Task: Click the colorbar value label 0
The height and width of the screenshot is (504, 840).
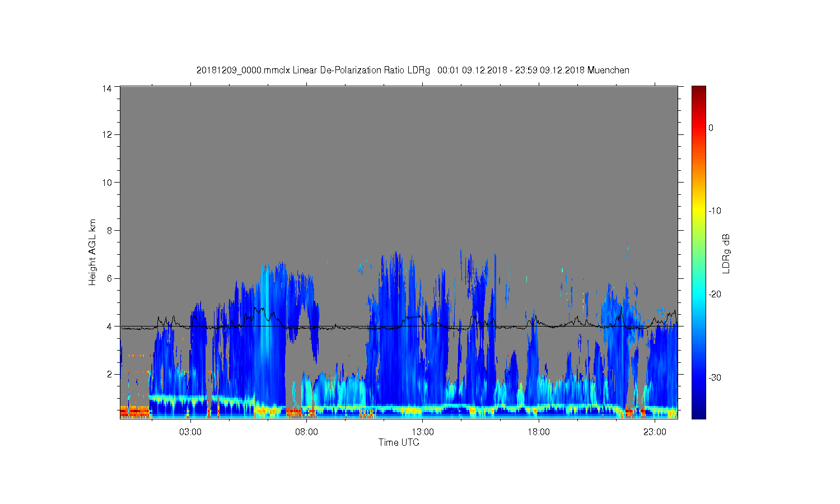Action: [x=711, y=128]
